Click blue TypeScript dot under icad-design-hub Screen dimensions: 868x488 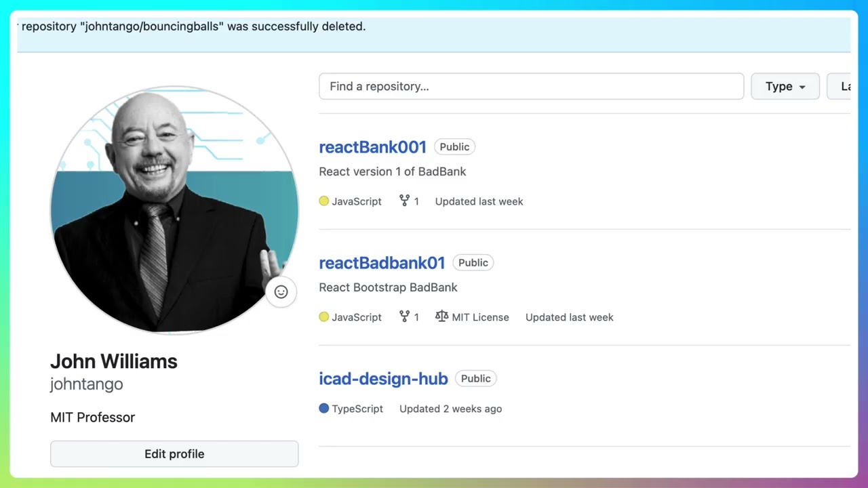pos(323,409)
